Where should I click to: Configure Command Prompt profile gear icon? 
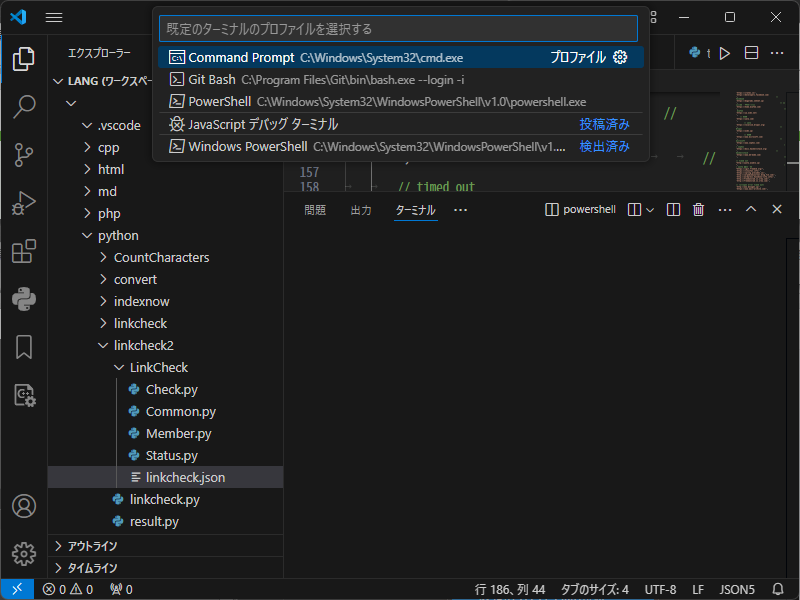click(620, 58)
